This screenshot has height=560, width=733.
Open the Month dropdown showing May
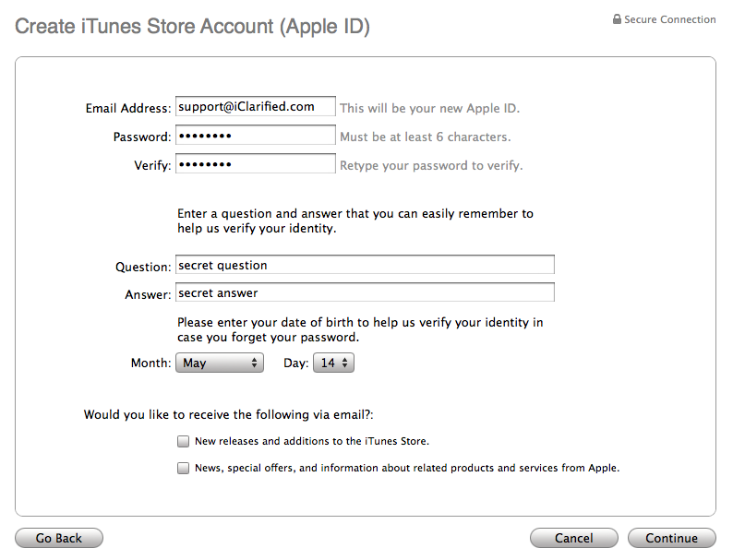(220, 363)
